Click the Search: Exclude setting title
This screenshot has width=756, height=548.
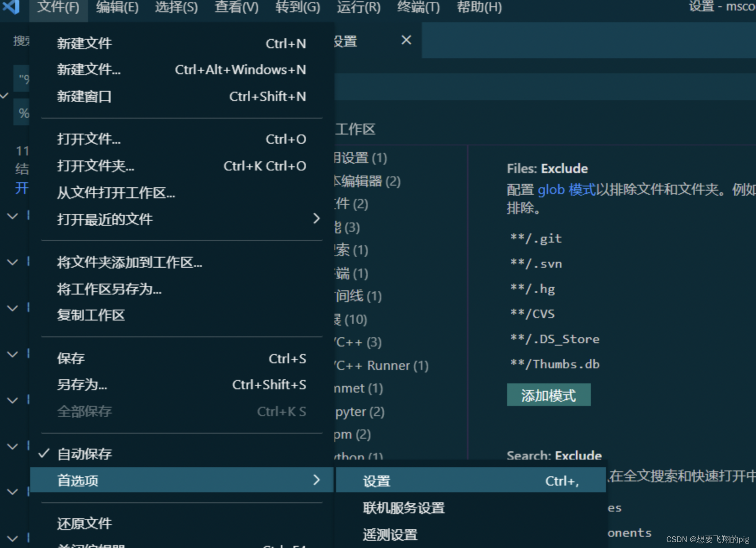coord(554,455)
